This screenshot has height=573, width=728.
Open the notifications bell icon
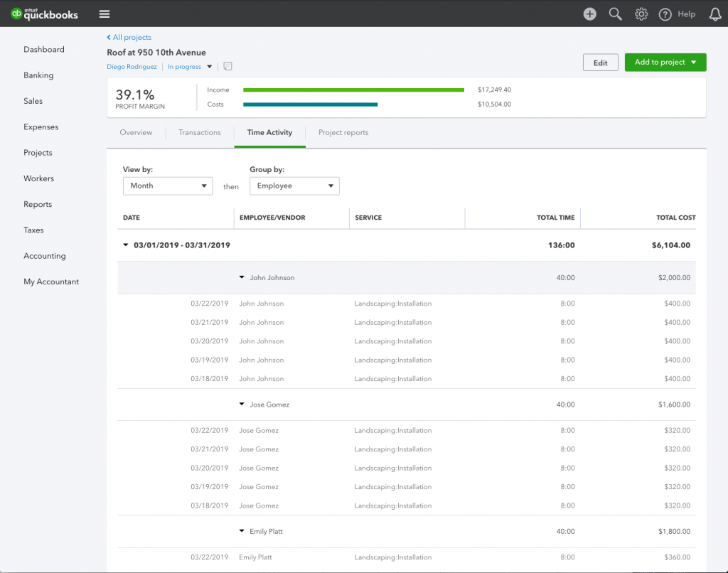click(715, 14)
